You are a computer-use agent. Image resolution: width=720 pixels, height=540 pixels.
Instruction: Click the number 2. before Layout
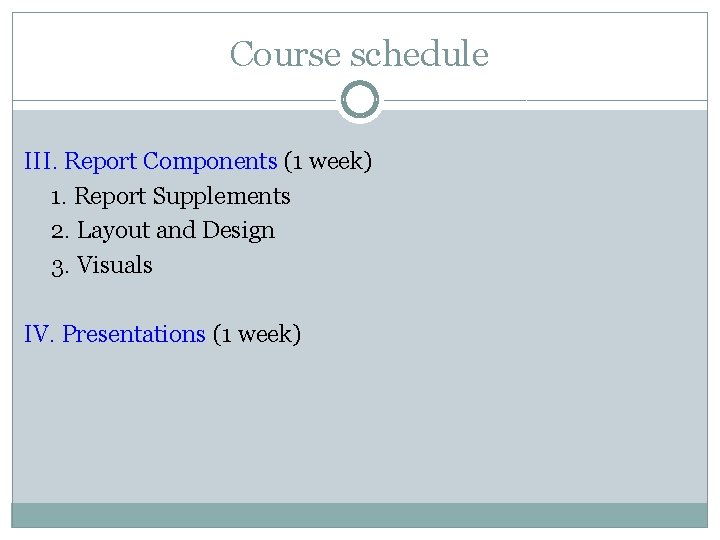60,232
